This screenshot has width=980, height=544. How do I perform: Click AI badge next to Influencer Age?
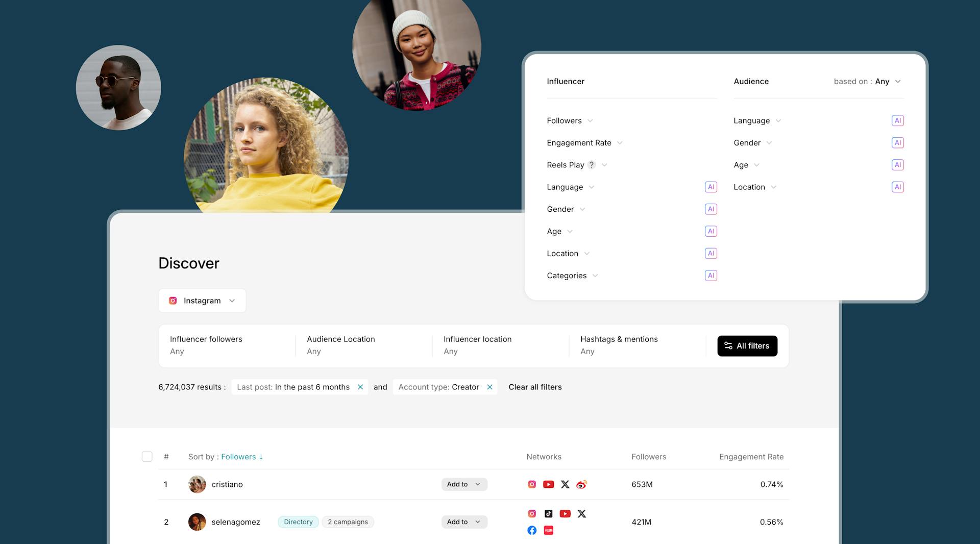point(711,231)
